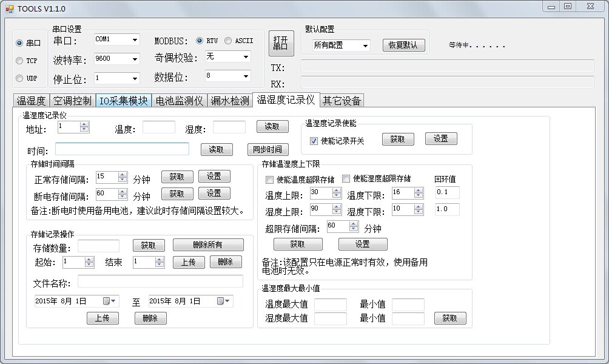
Task: Enable the 使能温度超限存储 checkbox
Action: (x=269, y=179)
